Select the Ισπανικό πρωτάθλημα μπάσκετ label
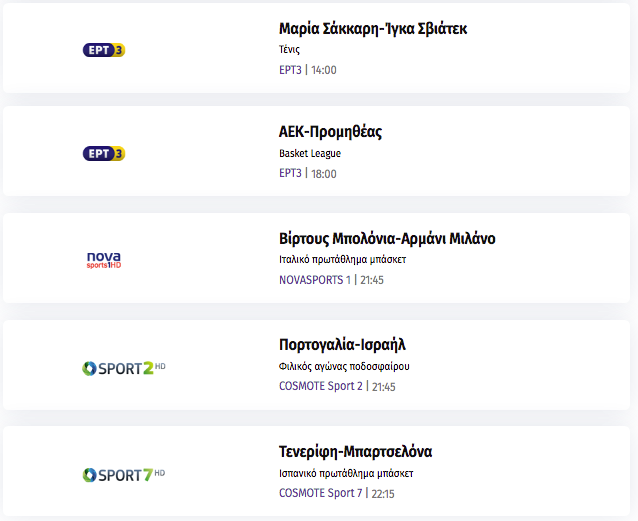 point(346,473)
